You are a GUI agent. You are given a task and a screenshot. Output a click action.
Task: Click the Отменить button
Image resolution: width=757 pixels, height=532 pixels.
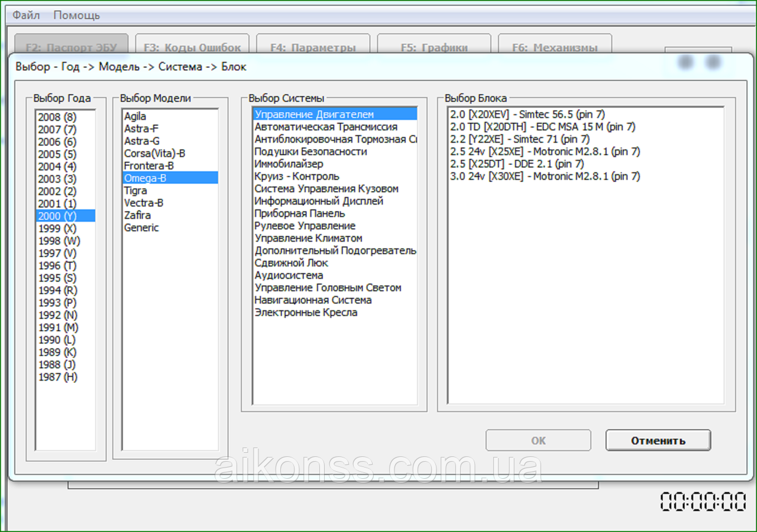tap(658, 440)
